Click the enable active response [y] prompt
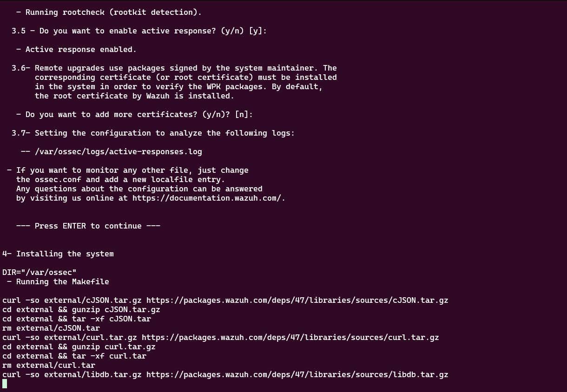This screenshot has width=567, height=392. (139, 31)
